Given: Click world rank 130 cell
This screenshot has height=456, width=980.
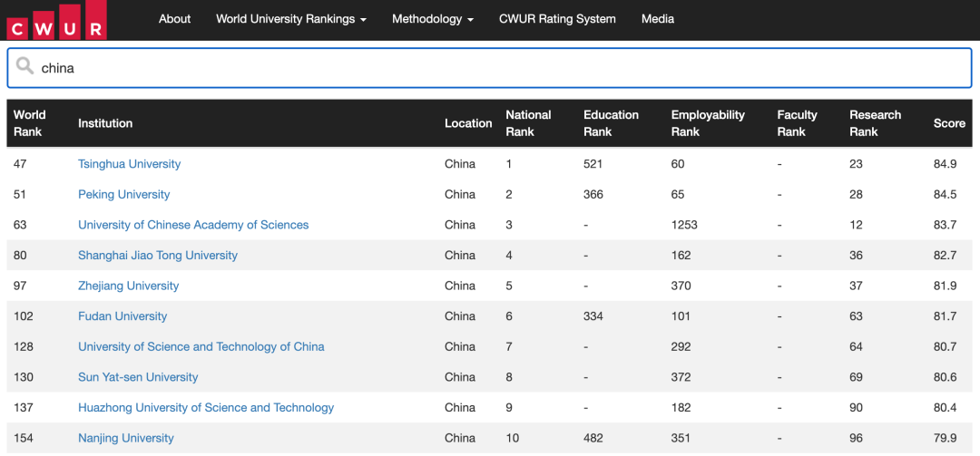Looking at the screenshot, I should [23, 376].
